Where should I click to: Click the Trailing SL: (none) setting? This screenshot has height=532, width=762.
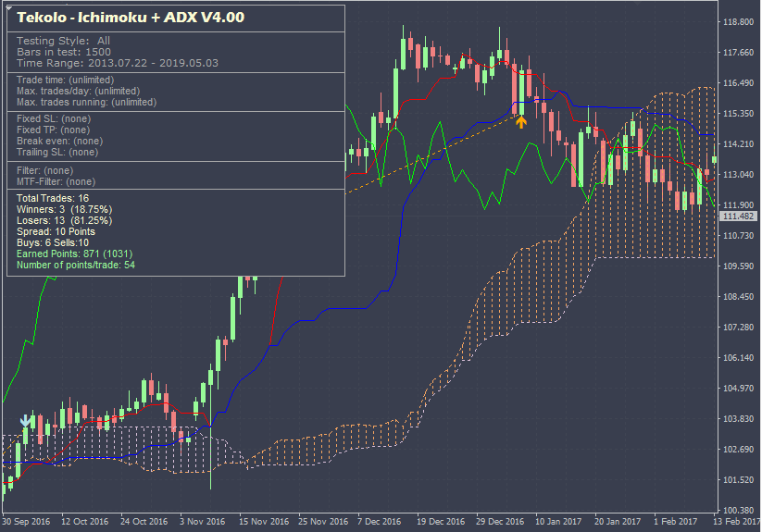click(56, 152)
